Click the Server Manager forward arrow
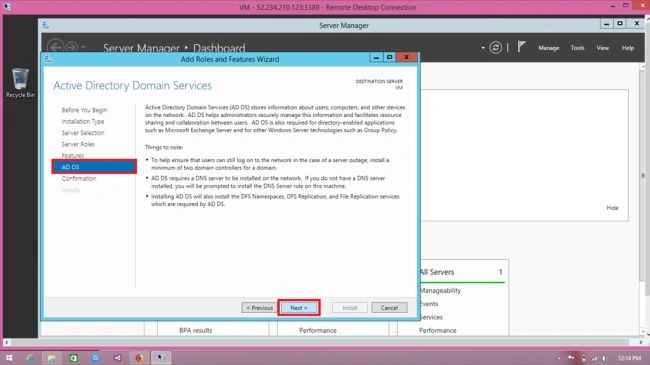Viewport: 650px width, 365px height. pos(72,47)
